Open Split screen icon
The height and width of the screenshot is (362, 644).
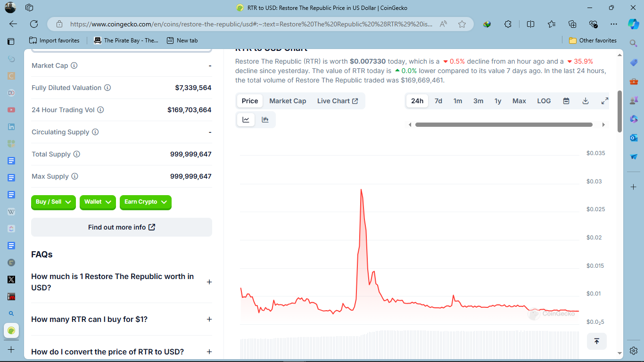click(530, 24)
